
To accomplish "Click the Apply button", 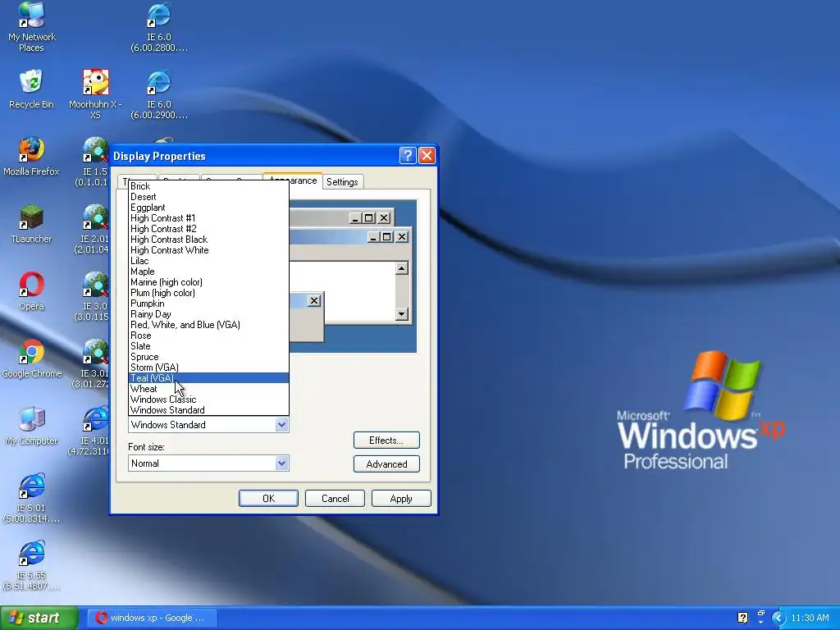I will click(401, 498).
